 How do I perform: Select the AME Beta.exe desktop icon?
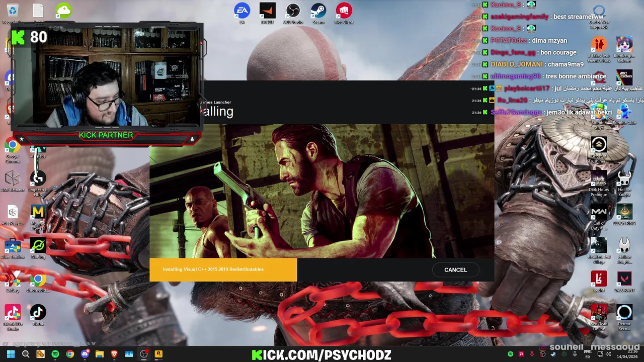(13, 181)
